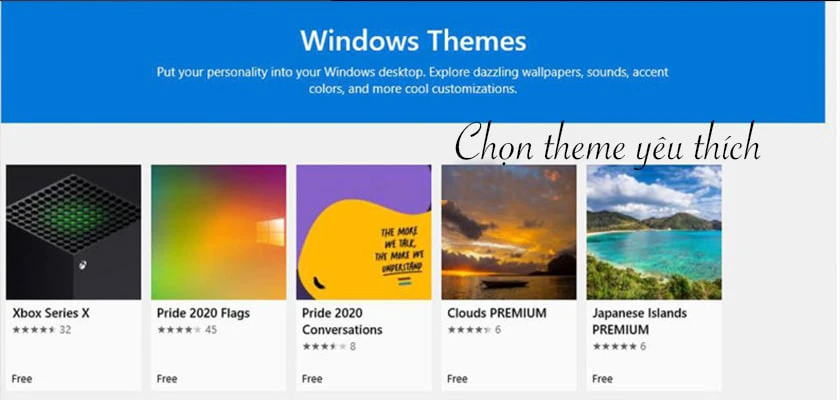Image resolution: width=840 pixels, height=400 pixels.
Task: Click the Windows Themes heading
Action: [x=413, y=41]
